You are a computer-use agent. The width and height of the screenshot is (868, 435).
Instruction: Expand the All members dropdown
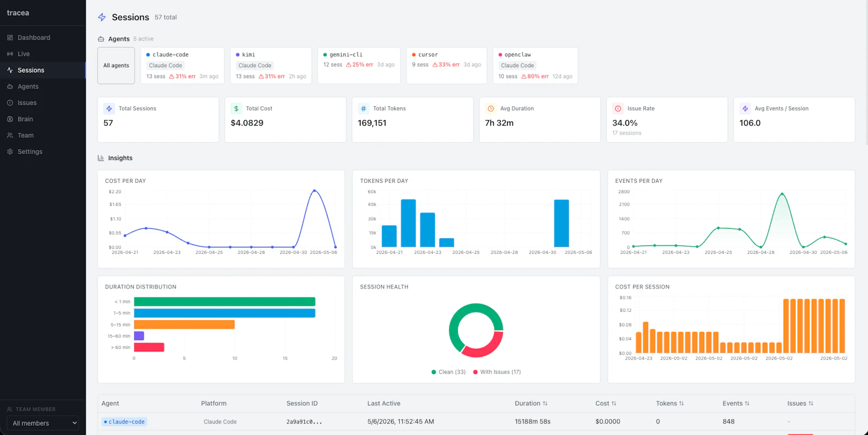[43, 423]
